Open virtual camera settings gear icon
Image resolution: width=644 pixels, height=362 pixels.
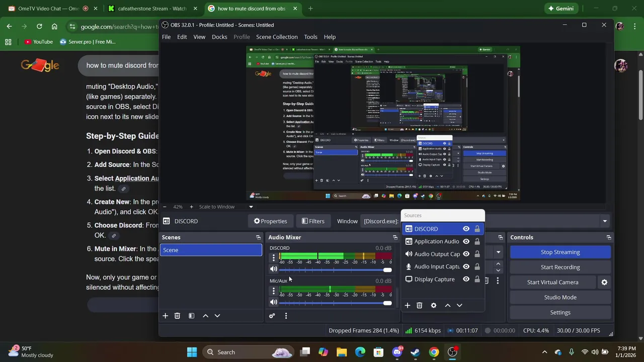tap(604, 282)
